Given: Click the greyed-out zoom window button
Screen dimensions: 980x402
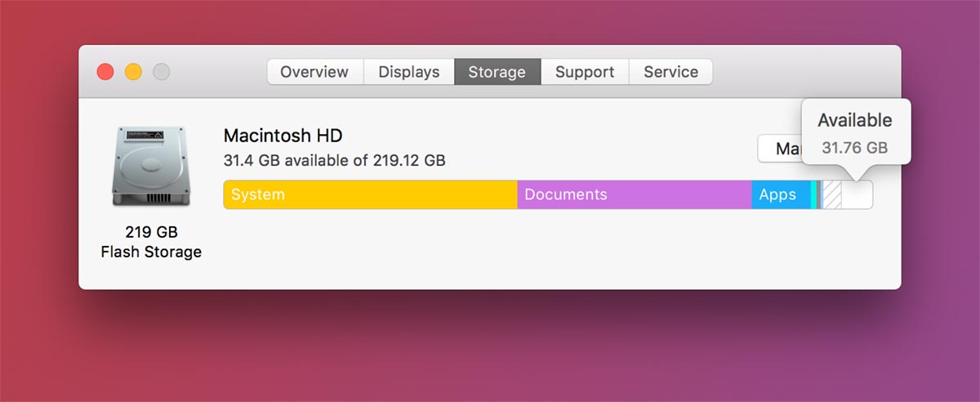Looking at the screenshot, I should tap(162, 72).
